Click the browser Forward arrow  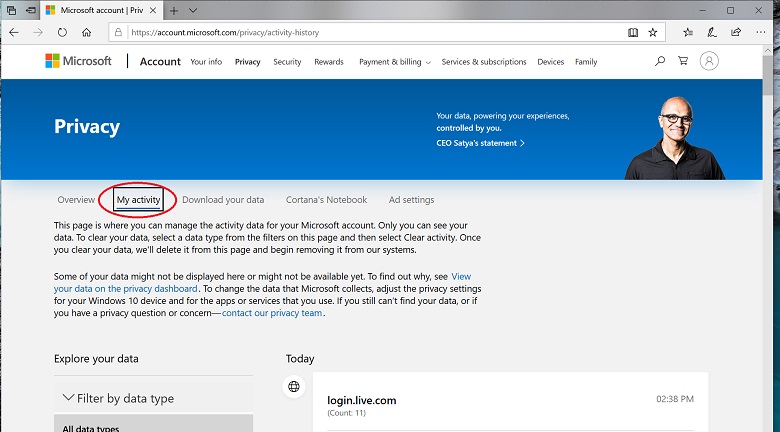point(38,32)
